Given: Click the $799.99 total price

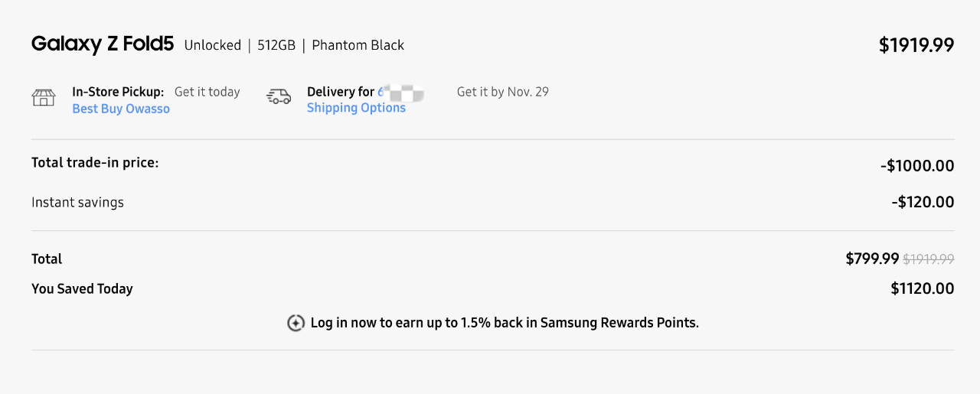Looking at the screenshot, I should (872, 259).
